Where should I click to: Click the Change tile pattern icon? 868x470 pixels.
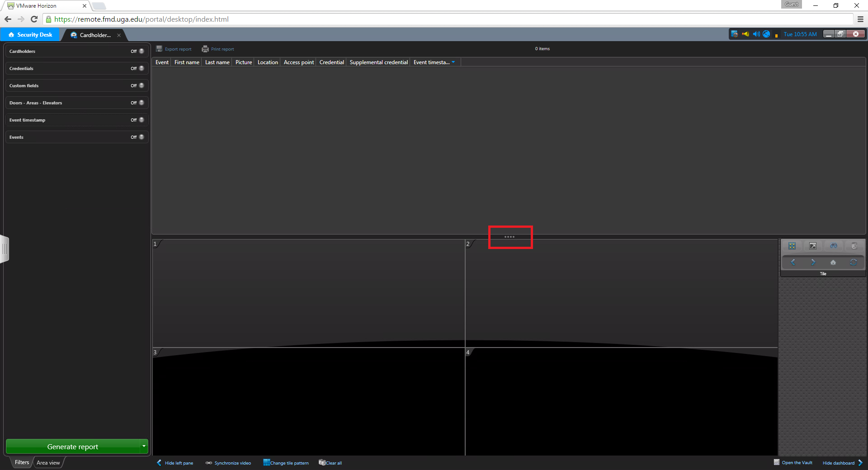point(267,462)
